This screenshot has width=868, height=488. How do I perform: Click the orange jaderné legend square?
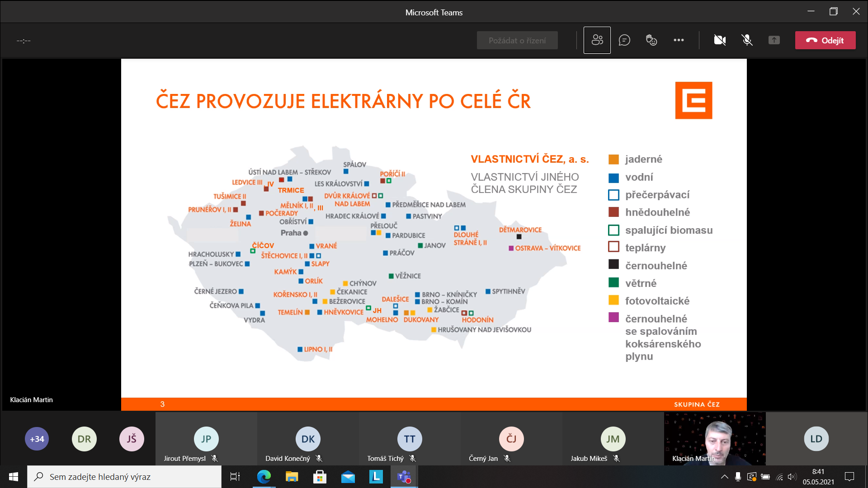tap(613, 159)
